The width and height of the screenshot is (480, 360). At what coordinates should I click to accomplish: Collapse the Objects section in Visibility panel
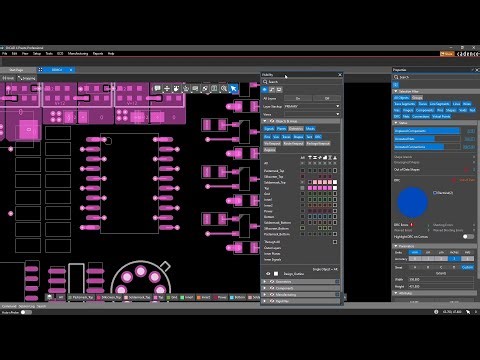(x=265, y=121)
